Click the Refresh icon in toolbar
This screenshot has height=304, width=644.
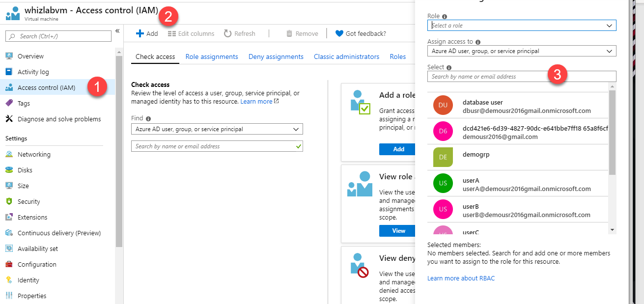[227, 33]
